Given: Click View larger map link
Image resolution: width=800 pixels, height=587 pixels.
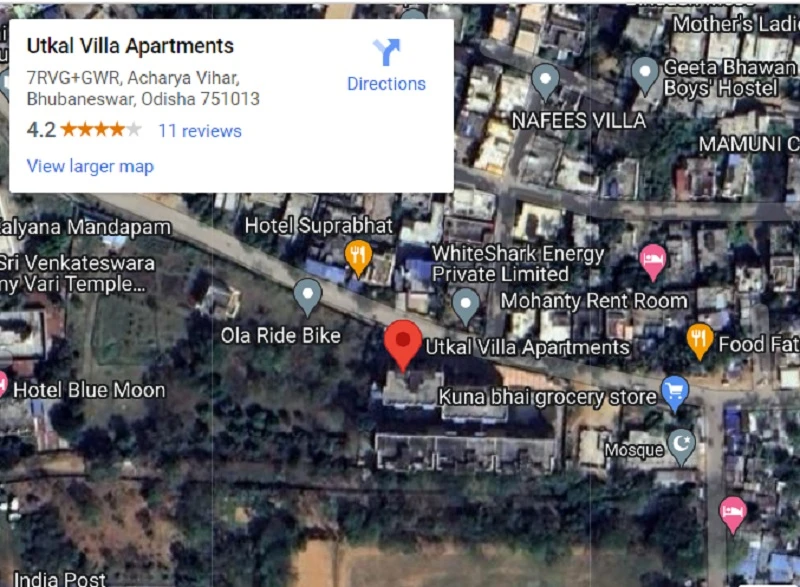Looking at the screenshot, I should 90,166.
